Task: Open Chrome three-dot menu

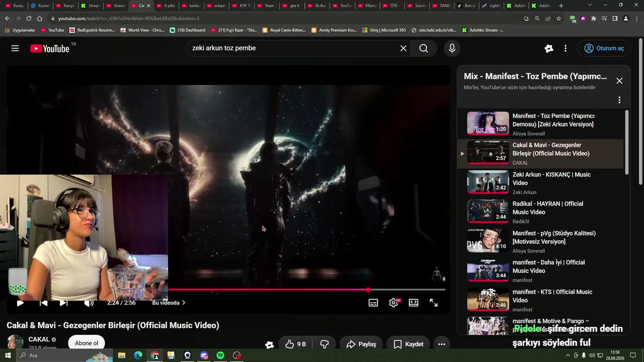Action: [636, 19]
